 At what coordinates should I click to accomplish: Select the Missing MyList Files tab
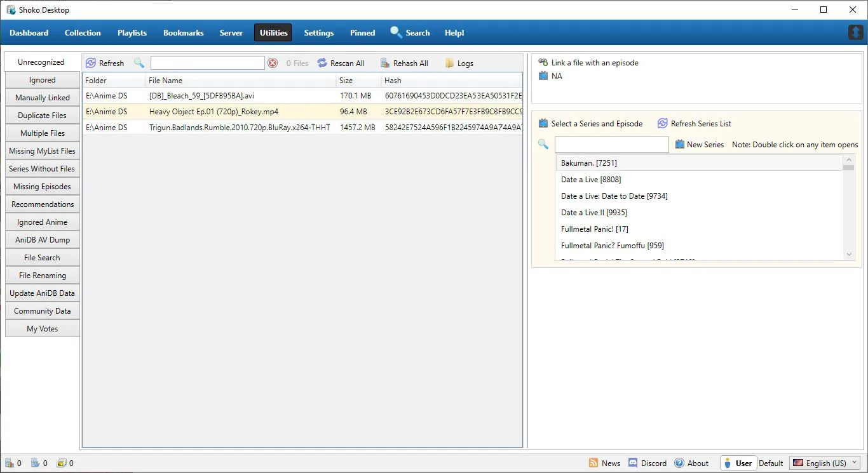pos(43,151)
